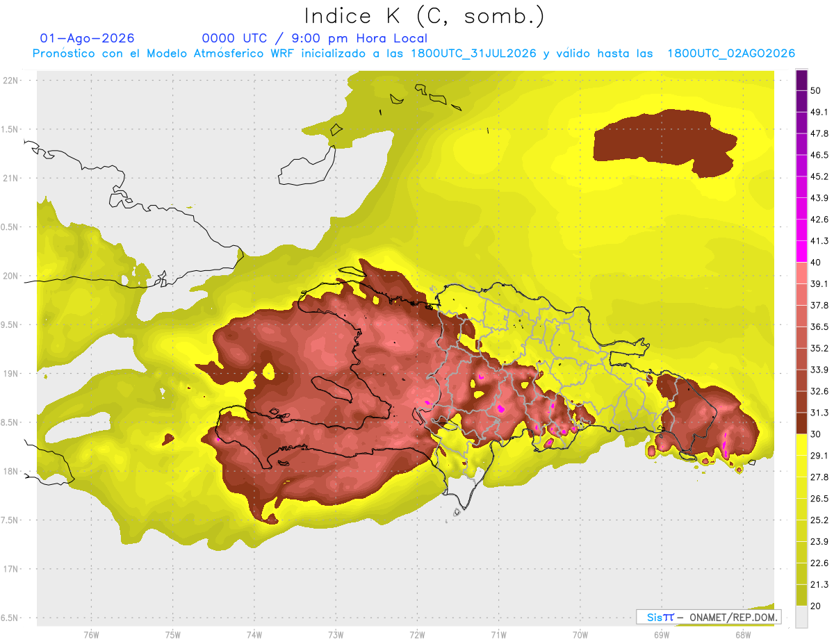The width and height of the screenshot is (834, 644).
Task: Select colorbar label '30'
Action: (816, 434)
